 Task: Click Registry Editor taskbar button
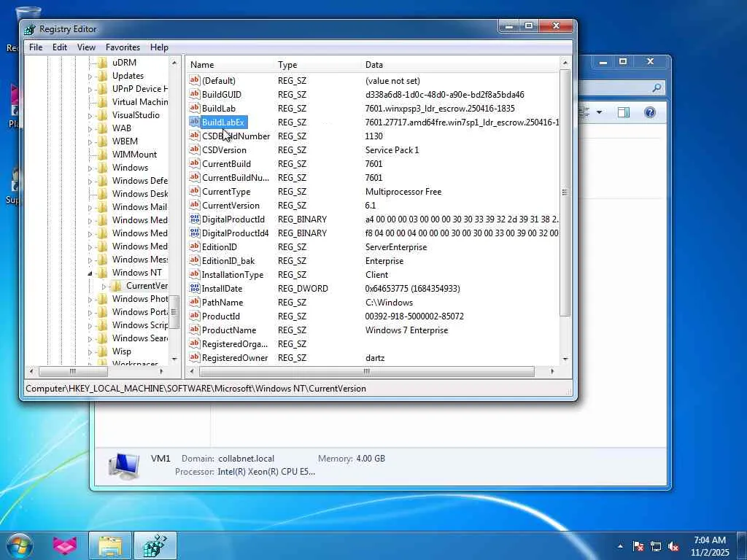pos(155,545)
